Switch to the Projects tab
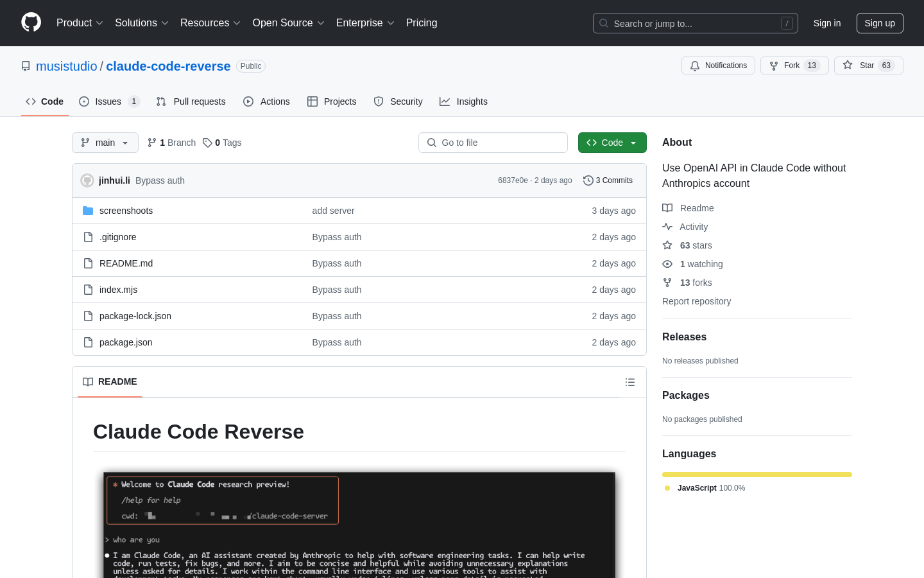 coord(332,101)
